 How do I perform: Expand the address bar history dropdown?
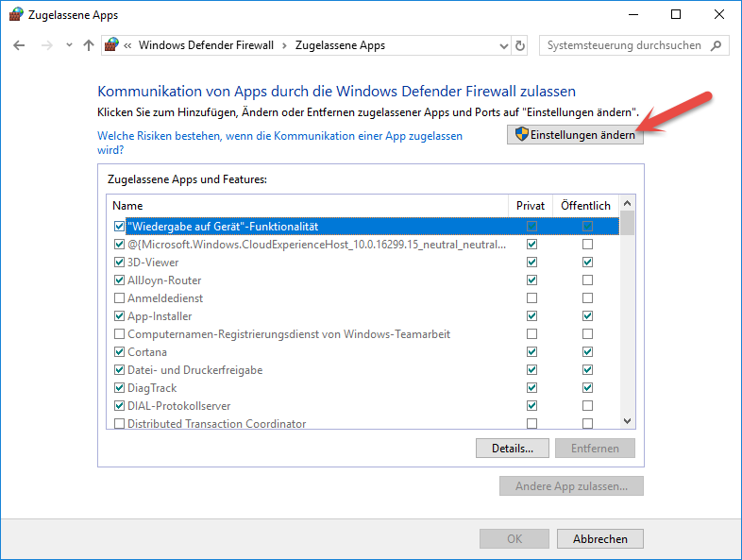click(x=503, y=45)
